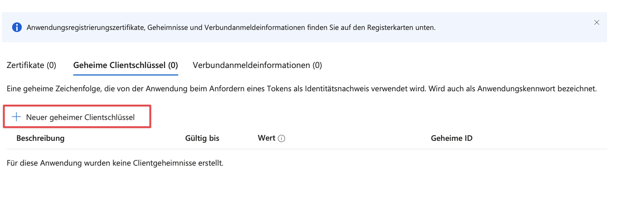Click the Geheime ID column header
The width and height of the screenshot is (644, 214).
[452, 138]
